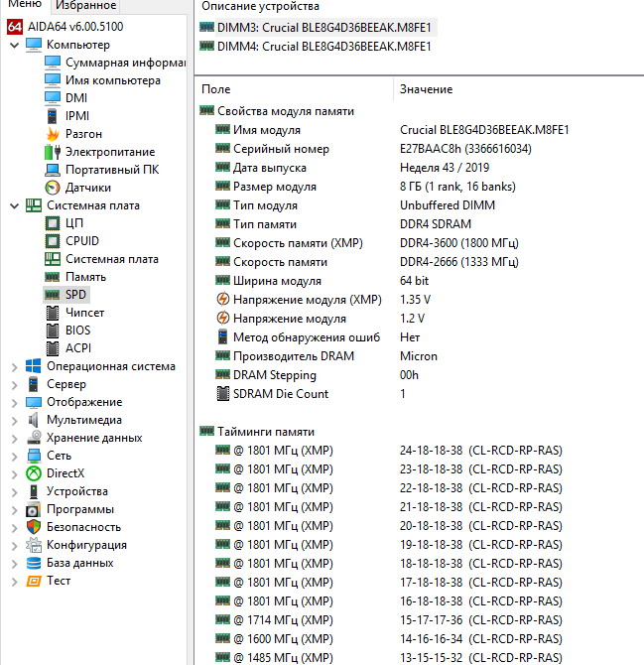
Task: Click the Конфигурация gear icon
Action: pos(34,545)
